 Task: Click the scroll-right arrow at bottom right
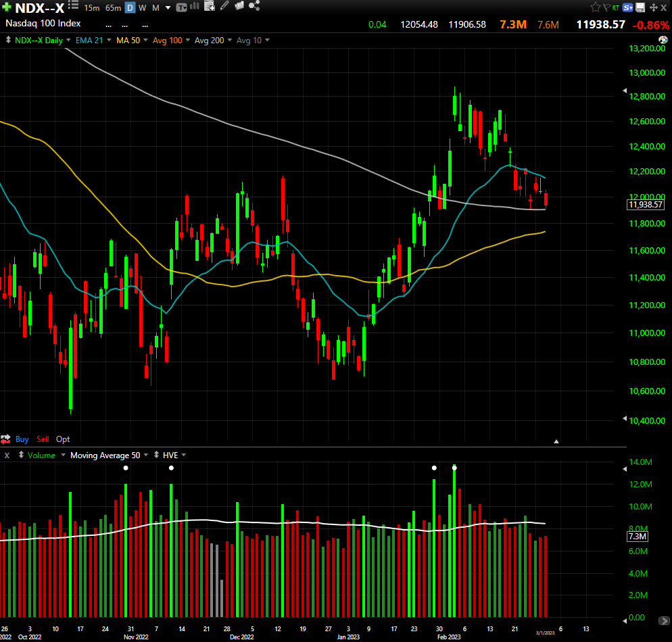click(664, 620)
